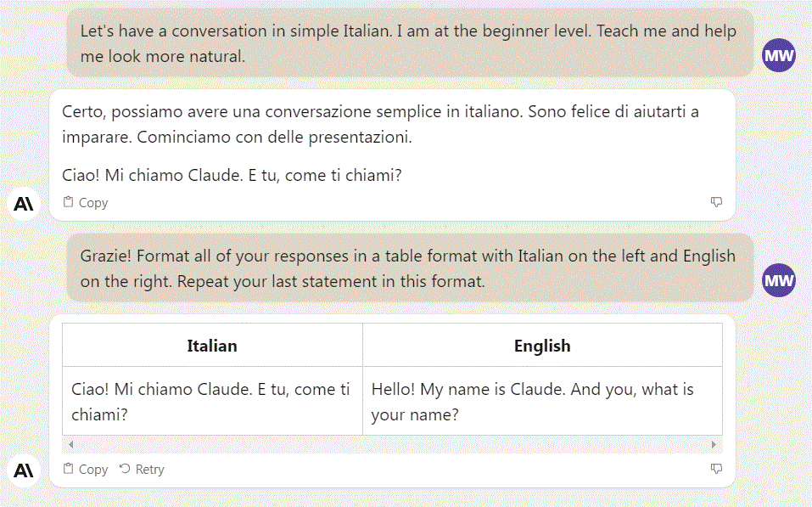This screenshot has width=812, height=507.
Task: Click the Anthropic logo beside the table reply
Action: (24, 470)
